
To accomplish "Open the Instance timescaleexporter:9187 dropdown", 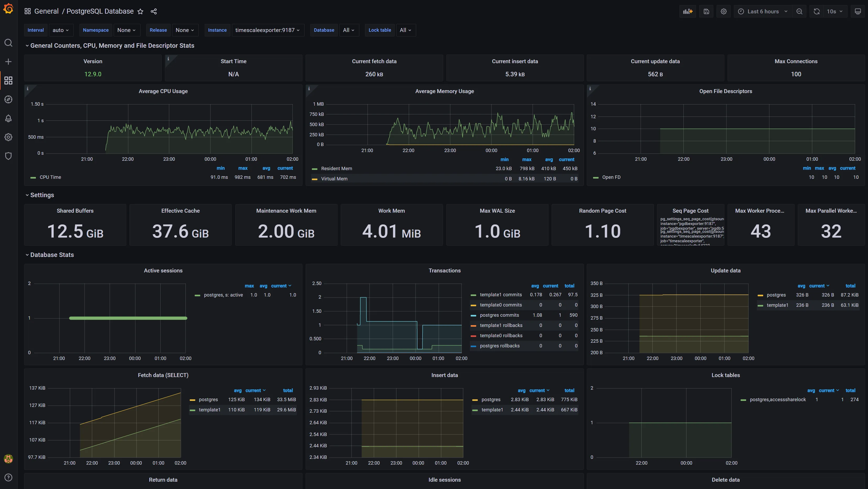I will pyautogui.click(x=268, y=30).
